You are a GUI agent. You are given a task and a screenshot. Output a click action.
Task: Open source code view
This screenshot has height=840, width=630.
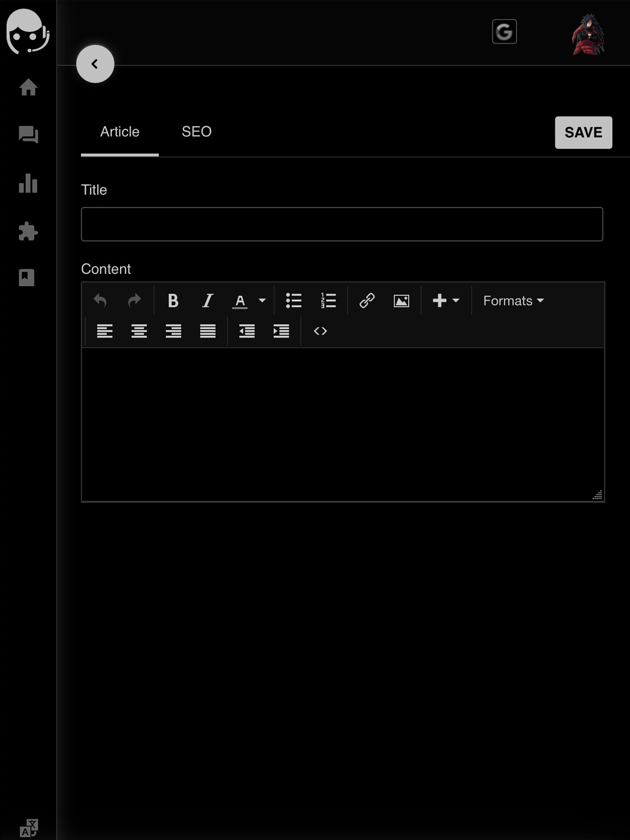(320, 331)
